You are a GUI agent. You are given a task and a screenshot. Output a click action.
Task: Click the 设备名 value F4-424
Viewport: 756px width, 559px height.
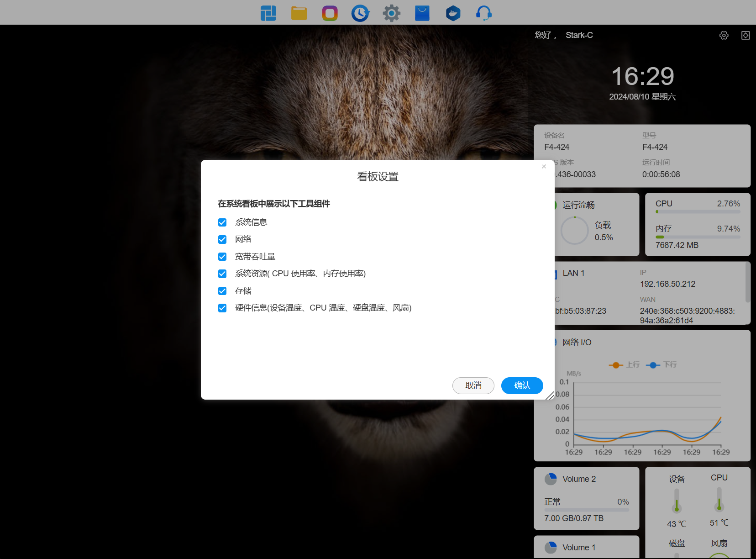point(556,147)
